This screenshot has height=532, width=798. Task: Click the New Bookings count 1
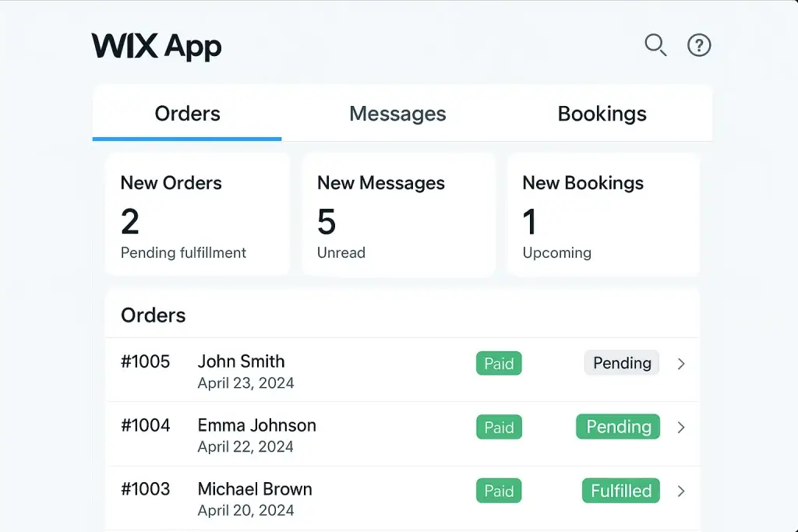[x=529, y=222]
